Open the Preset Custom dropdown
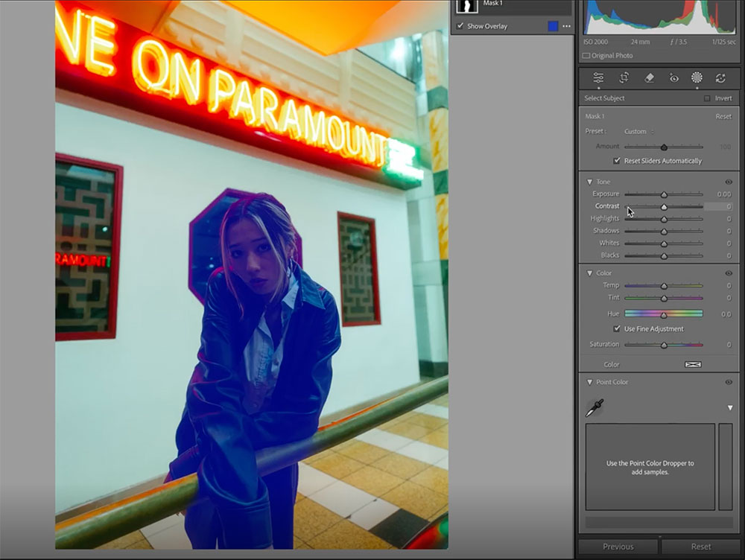This screenshot has width=745, height=560. [x=638, y=132]
